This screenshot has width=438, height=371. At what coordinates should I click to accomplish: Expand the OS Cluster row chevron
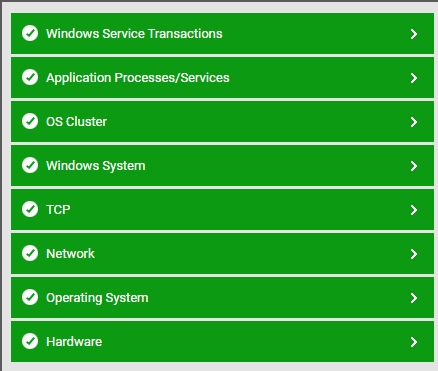[414, 122]
